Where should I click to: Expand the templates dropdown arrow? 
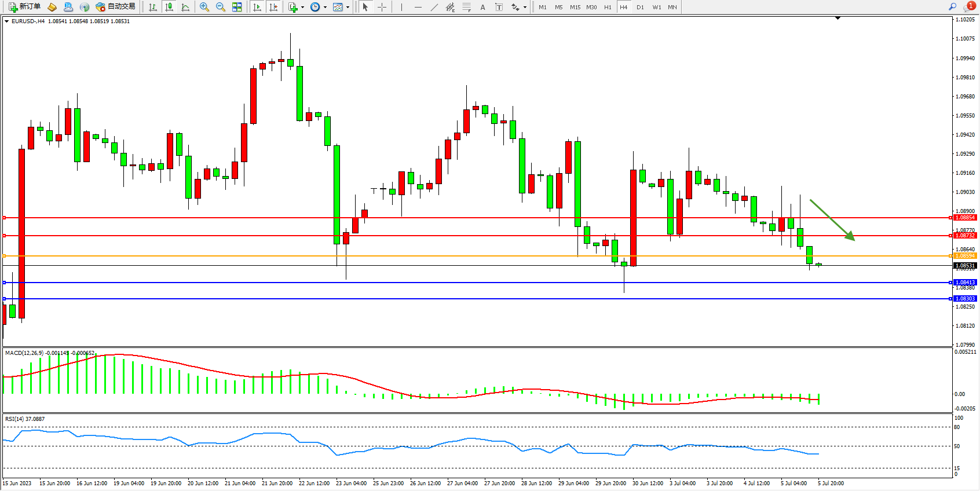(348, 8)
